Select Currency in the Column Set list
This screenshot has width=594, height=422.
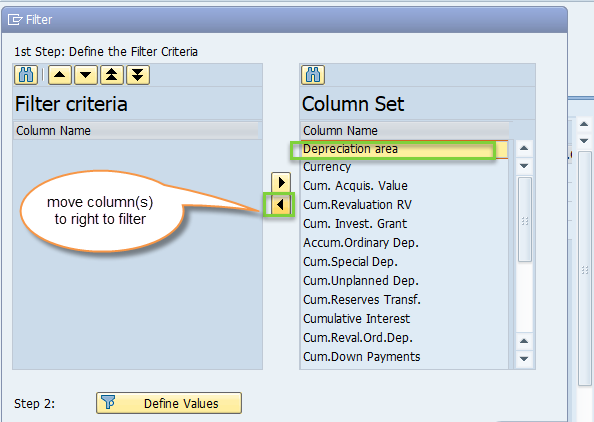click(404, 167)
